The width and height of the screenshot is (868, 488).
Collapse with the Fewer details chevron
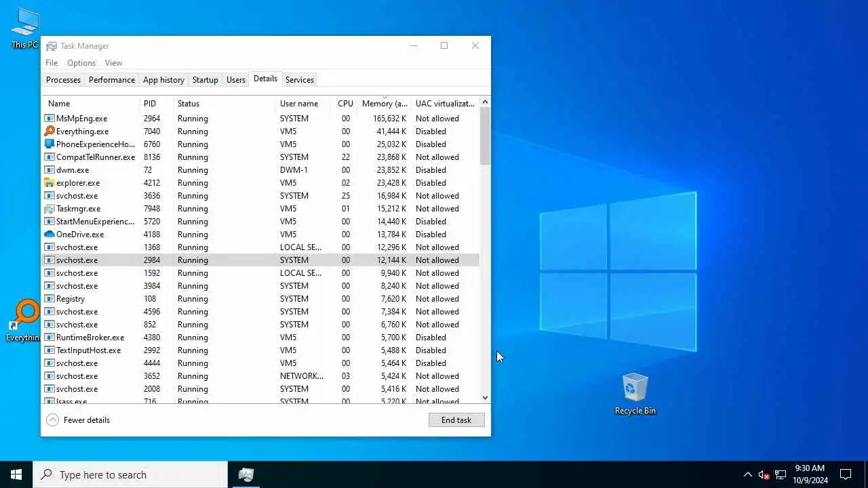(x=52, y=420)
